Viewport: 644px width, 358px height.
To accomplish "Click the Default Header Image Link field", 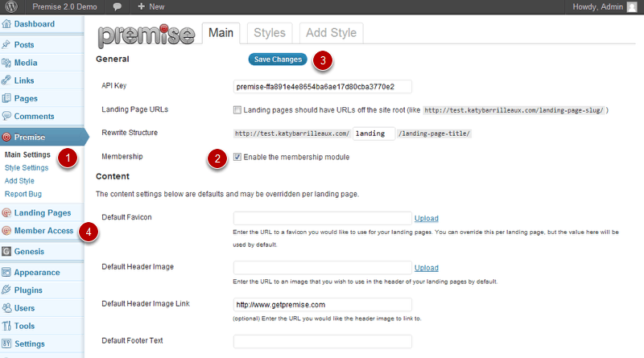I will 323,305.
